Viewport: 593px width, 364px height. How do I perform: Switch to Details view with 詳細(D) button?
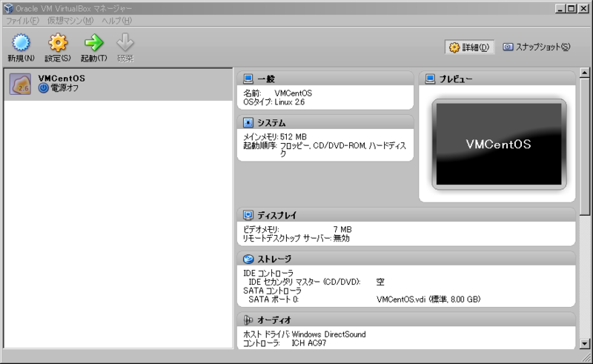click(469, 47)
